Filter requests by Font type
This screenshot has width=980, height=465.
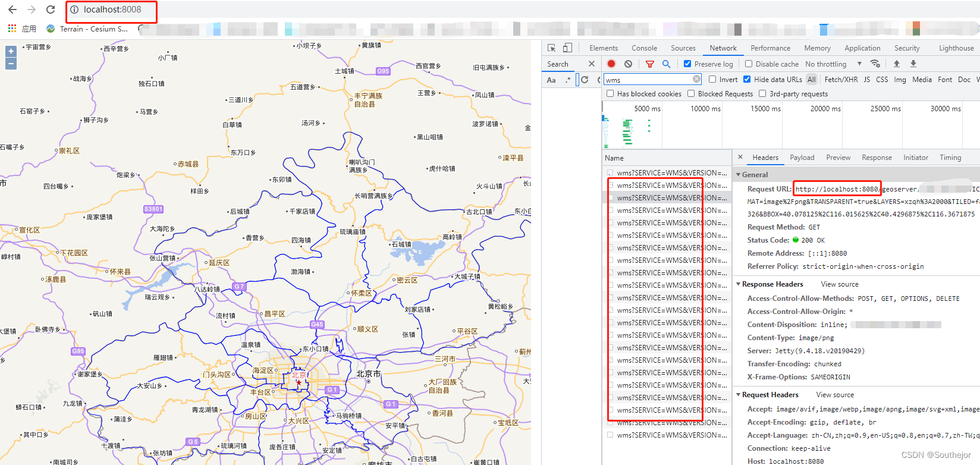945,79
